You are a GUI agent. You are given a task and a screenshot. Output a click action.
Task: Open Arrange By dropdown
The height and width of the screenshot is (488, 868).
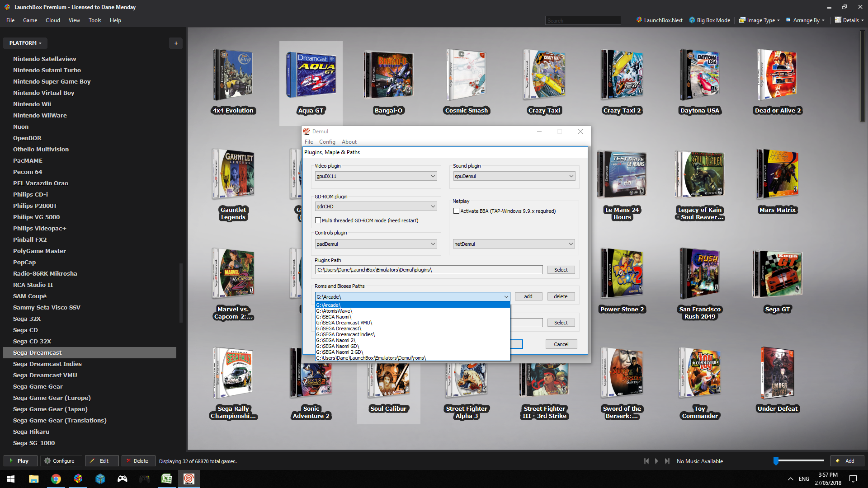[x=805, y=20]
